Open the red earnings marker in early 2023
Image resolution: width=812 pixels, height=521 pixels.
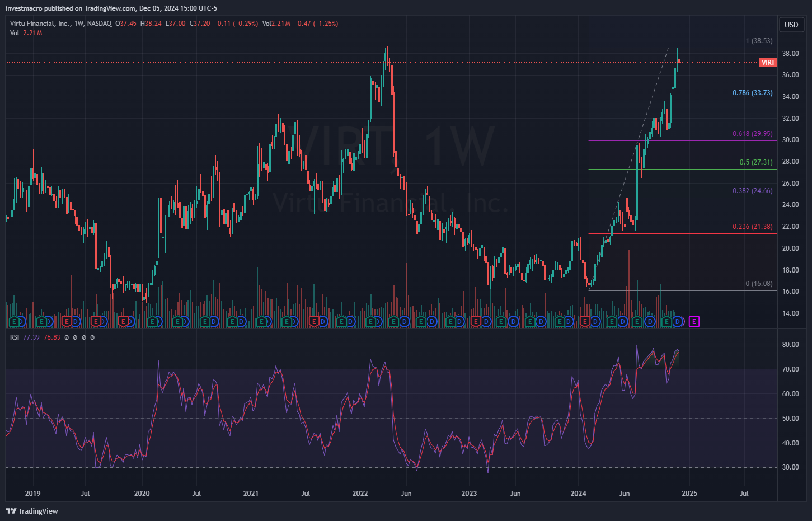click(x=476, y=321)
